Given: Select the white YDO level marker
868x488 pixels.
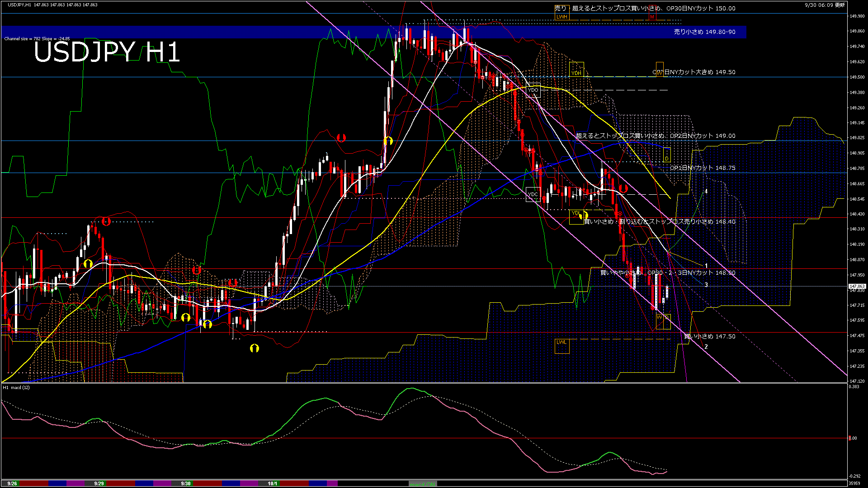Looking at the screenshot, I should [533, 90].
